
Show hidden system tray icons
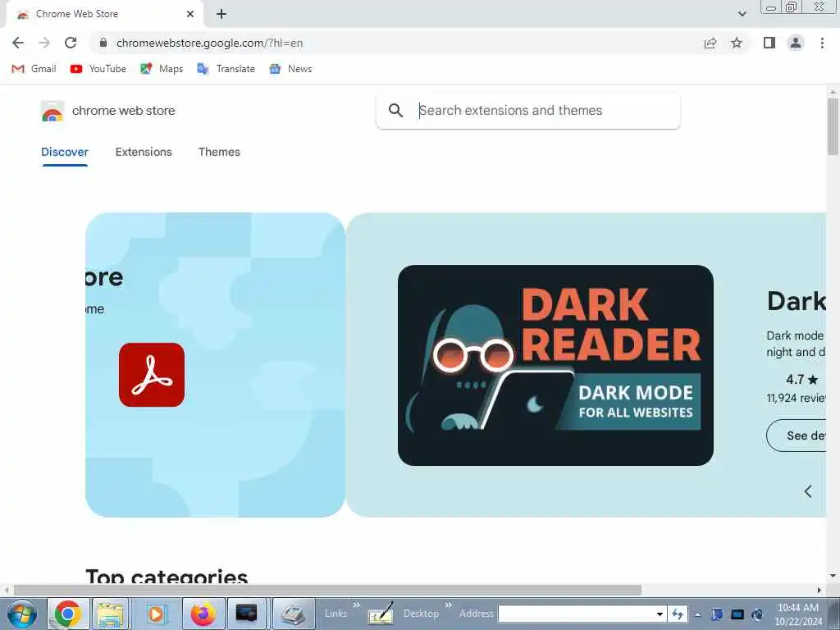coord(697,614)
